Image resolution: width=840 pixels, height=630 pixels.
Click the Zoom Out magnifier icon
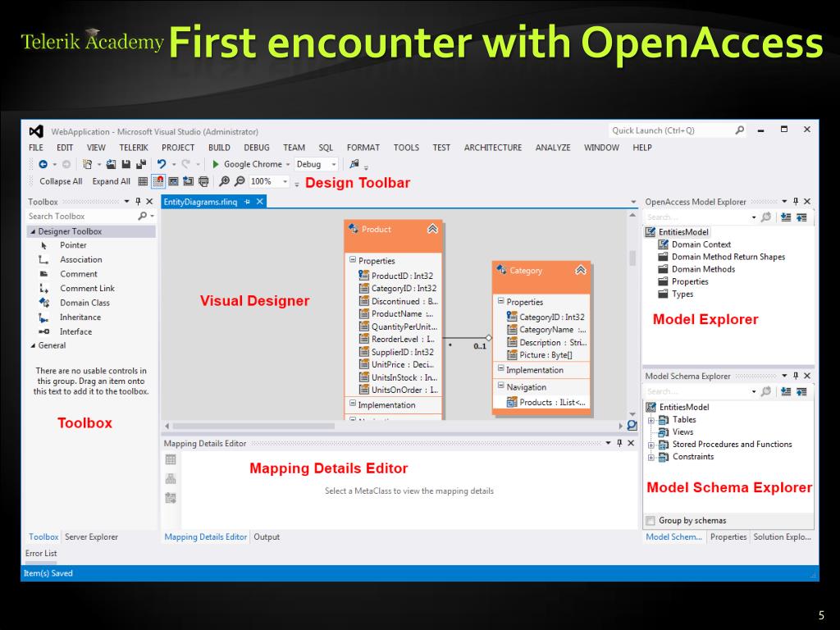[240, 181]
